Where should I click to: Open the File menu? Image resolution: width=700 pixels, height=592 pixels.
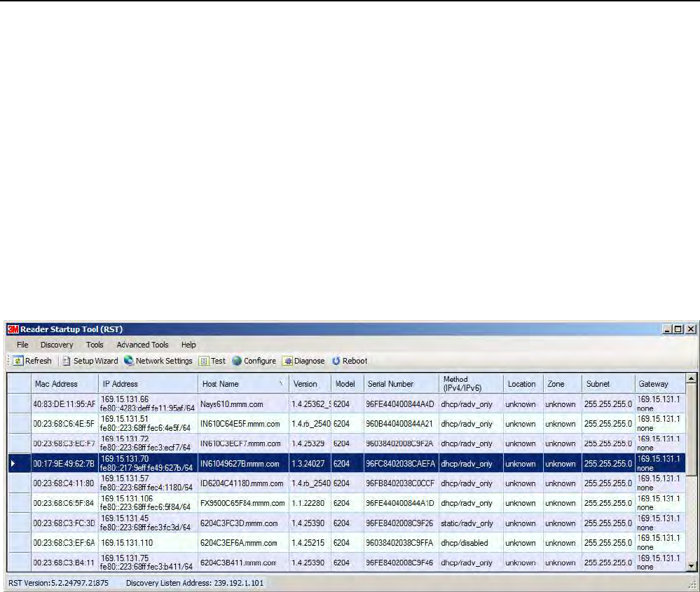click(22, 345)
